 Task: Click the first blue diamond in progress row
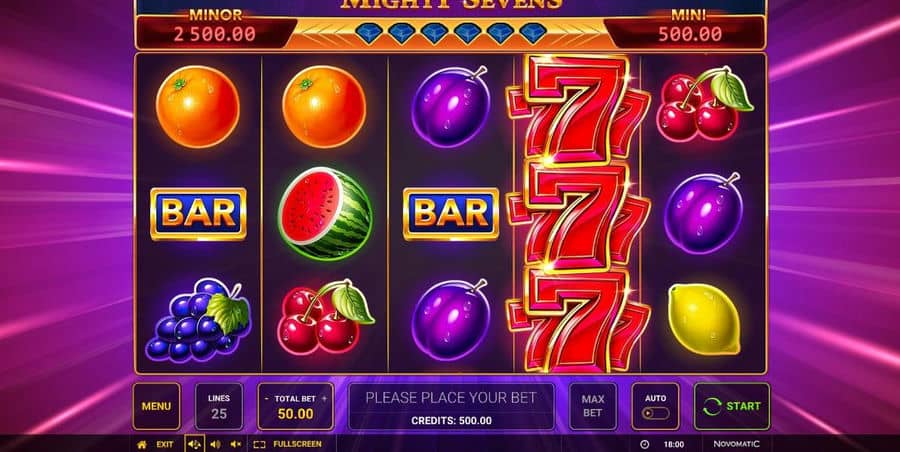pos(367,33)
